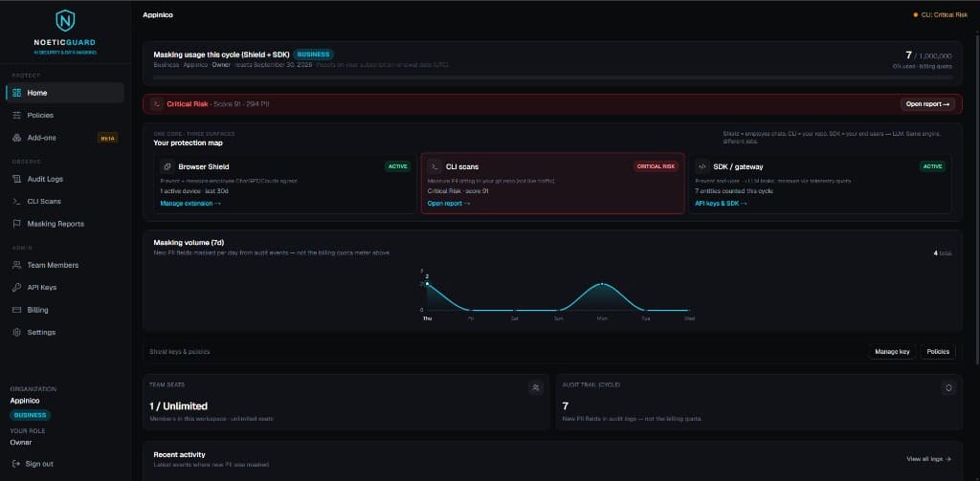Click the Team Members people icon

(17, 266)
